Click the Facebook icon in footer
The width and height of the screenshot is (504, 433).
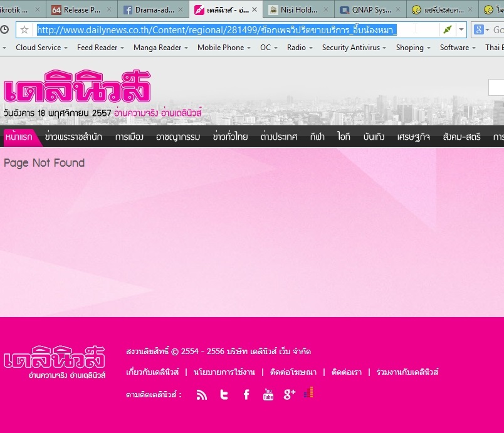tap(246, 394)
